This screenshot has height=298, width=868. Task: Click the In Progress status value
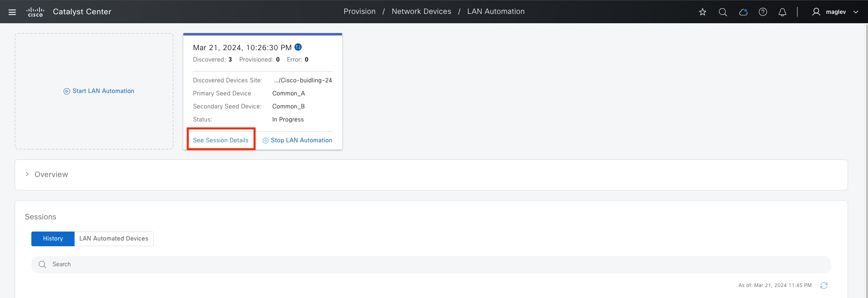(288, 119)
